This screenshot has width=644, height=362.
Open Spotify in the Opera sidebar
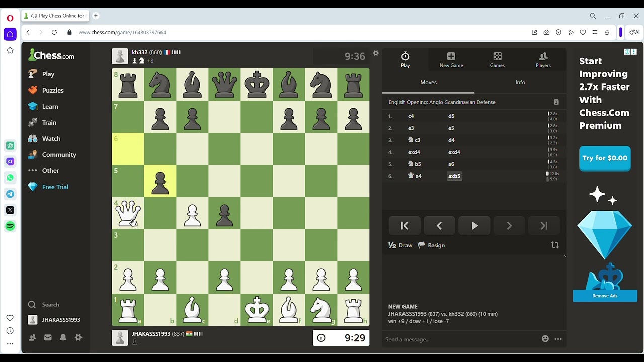click(x=10, y=226)
